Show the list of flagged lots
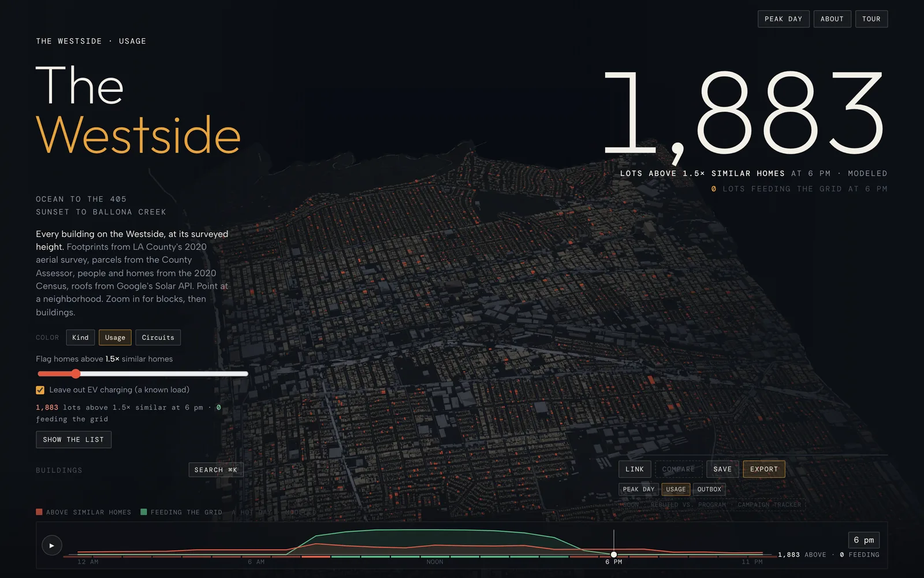 (73, 440)
